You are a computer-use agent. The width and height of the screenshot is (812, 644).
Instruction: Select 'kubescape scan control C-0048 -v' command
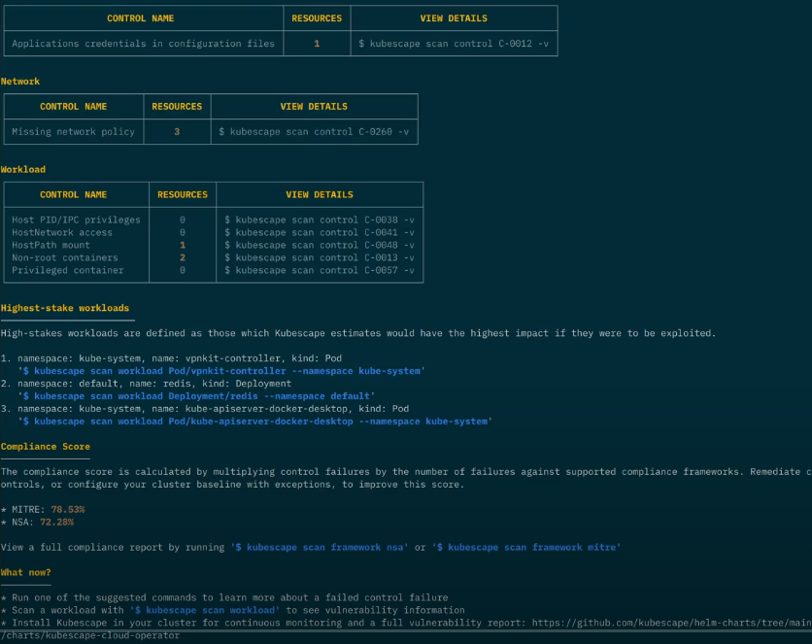coord(319,245)
